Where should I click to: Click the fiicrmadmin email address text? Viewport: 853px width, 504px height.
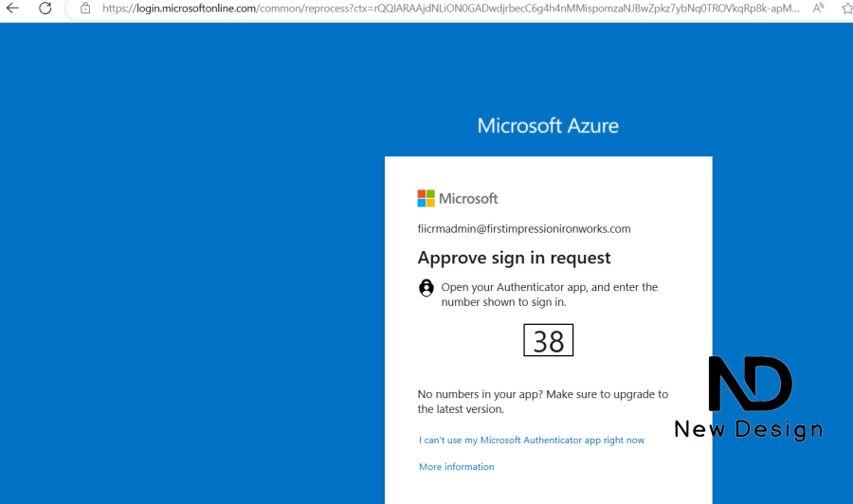pyautogui.click(x=524, y=229)
